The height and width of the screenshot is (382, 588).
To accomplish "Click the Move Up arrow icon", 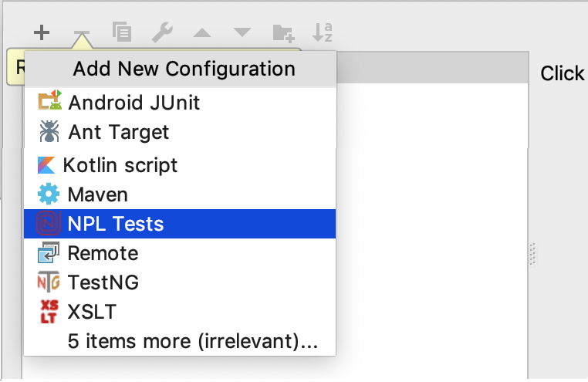I will (x=202, y=33).
